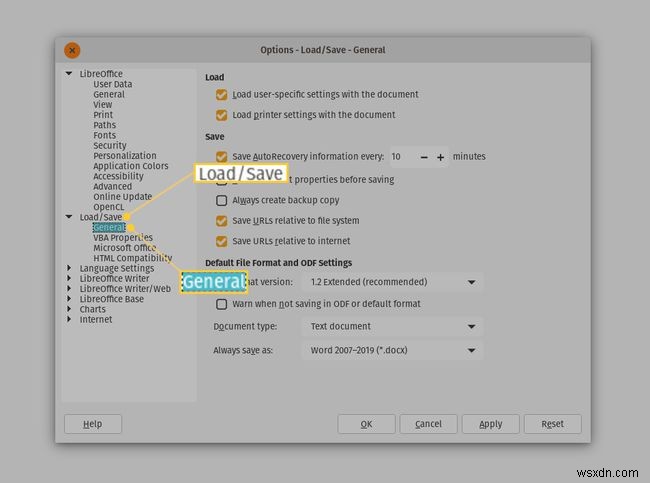
Task: Open Accessibility options
Action: pyautogui.click(x=118, y=176)
